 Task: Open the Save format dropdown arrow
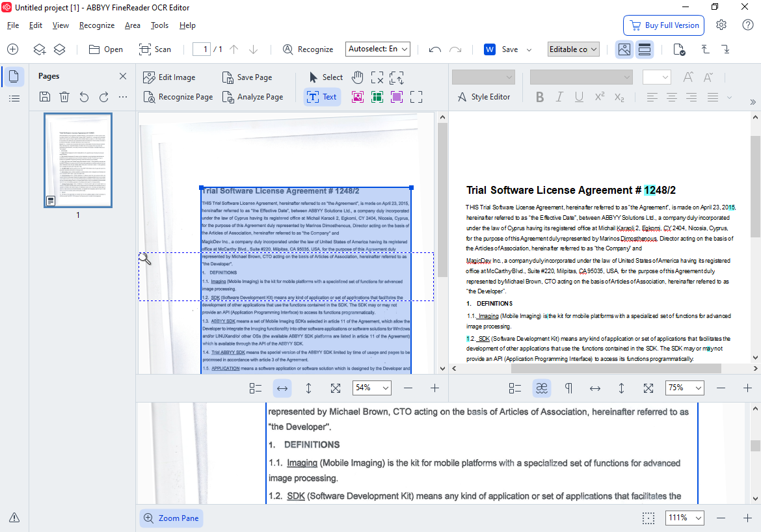tap(529, 49)
